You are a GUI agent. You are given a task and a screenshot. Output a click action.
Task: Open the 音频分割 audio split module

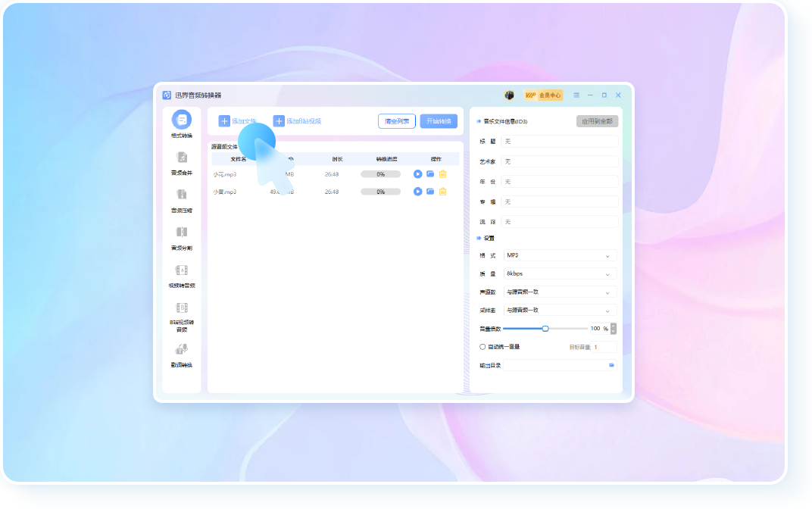point(181,238)
